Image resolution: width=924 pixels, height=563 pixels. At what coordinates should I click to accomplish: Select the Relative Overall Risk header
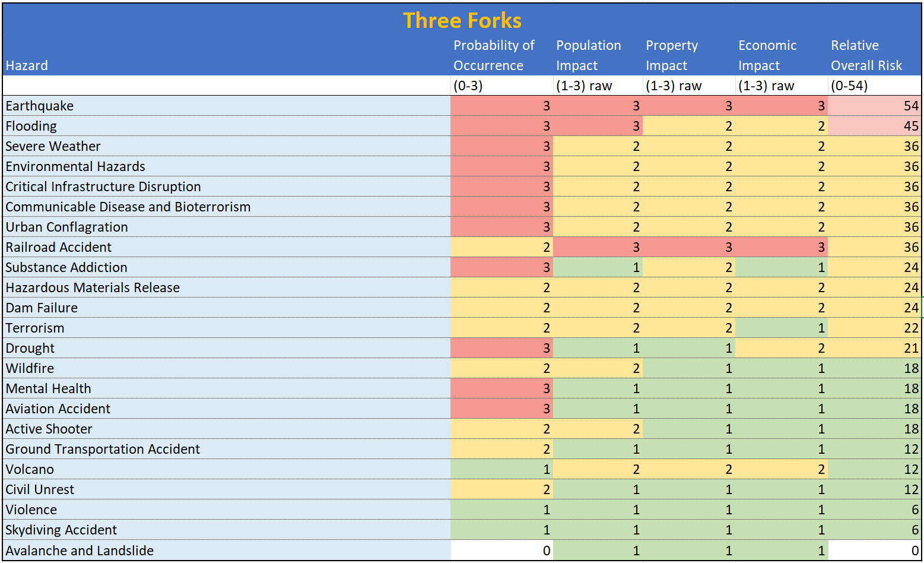point(866,55)
